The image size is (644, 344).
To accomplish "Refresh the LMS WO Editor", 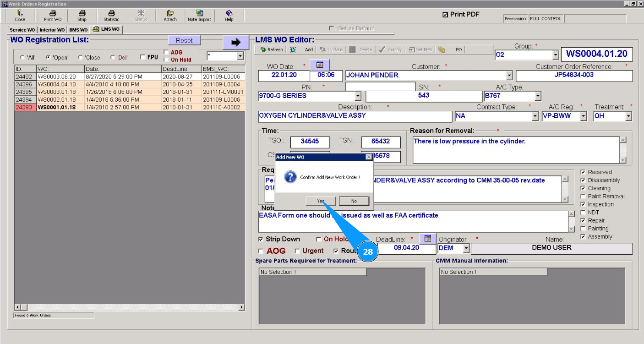I will 272,49.
